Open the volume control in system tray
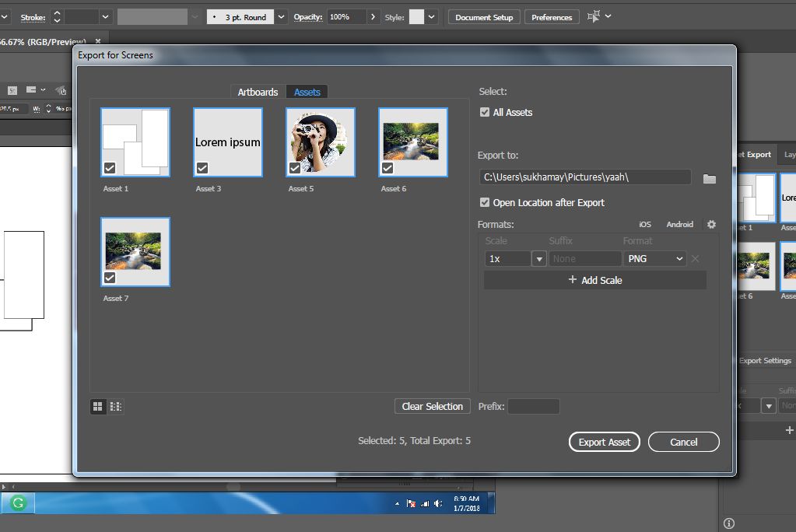Screen dimensions: 796x532 point(437,503)
